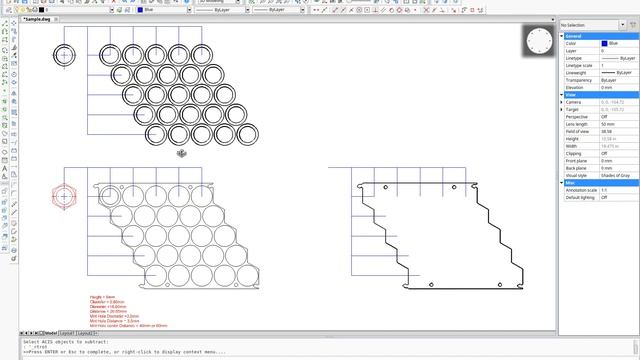Toggle the current layer plot printer icon
The image size is (640, 360).
click(x=35, y=9)
